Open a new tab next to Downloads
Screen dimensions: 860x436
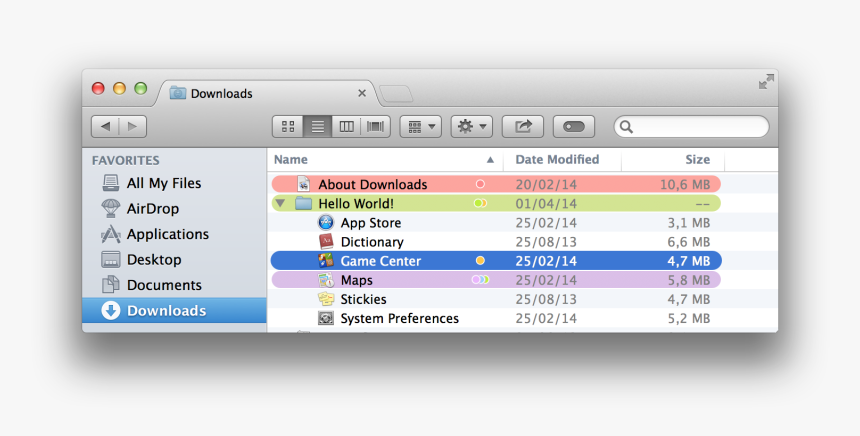(x=396, y=94)
